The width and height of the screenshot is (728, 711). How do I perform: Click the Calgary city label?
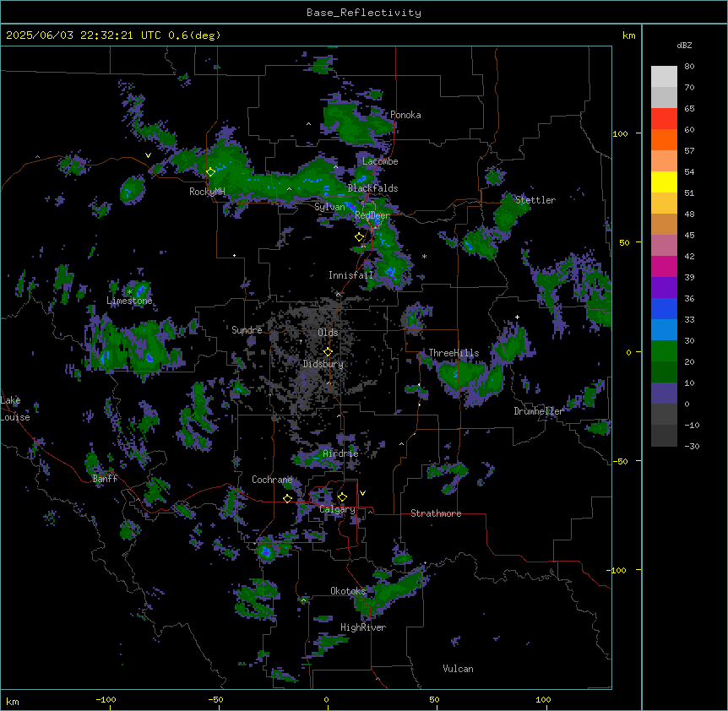coord(337,509)
